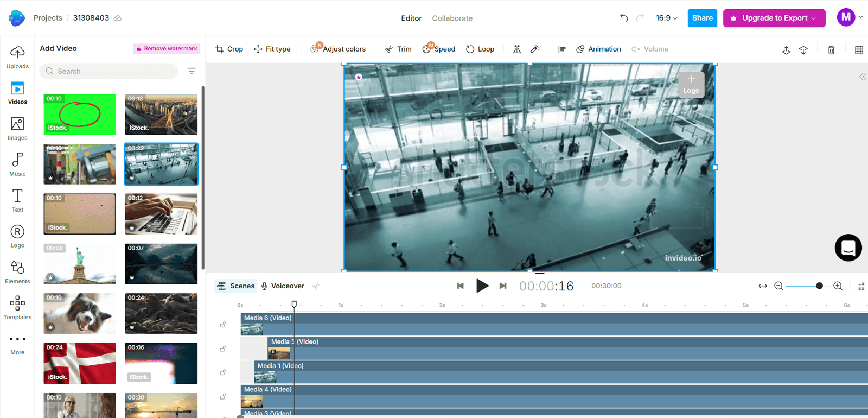This screenshot has height=418, width=868.
Task: Play the video preview
Action: point(482,286)
